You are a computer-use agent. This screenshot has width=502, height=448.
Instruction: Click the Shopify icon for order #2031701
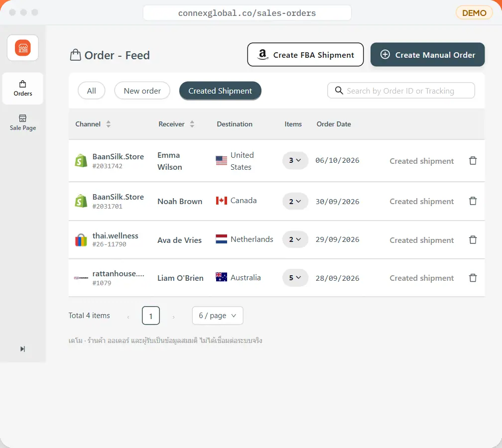pyautogui.click(x=81, y=201)
